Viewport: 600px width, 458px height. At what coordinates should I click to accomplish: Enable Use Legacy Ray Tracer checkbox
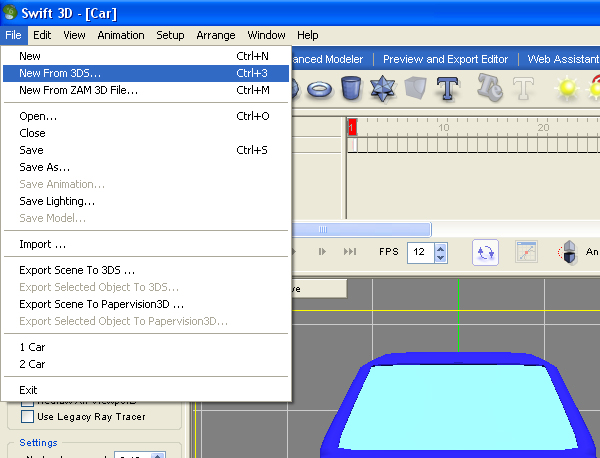pyautogui.click(x=27, y=416)
